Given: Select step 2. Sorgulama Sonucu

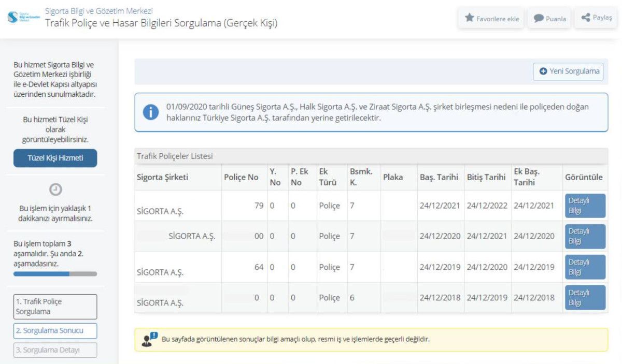Looking at the screenshot, I should (55, 331).
